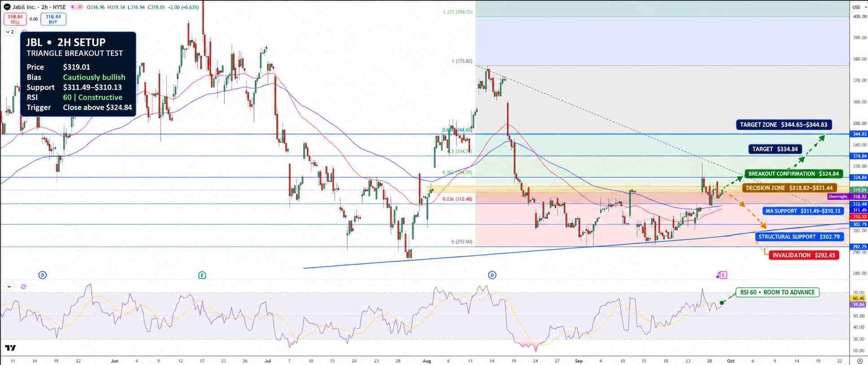
Task: Click the Overnight 318.82 price tag
Action: [847, 197]
